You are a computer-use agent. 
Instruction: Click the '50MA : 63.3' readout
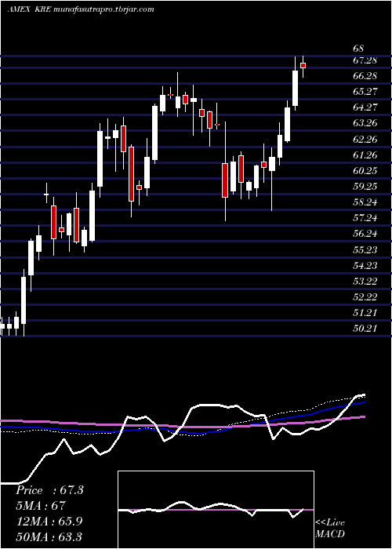point(49,536)
